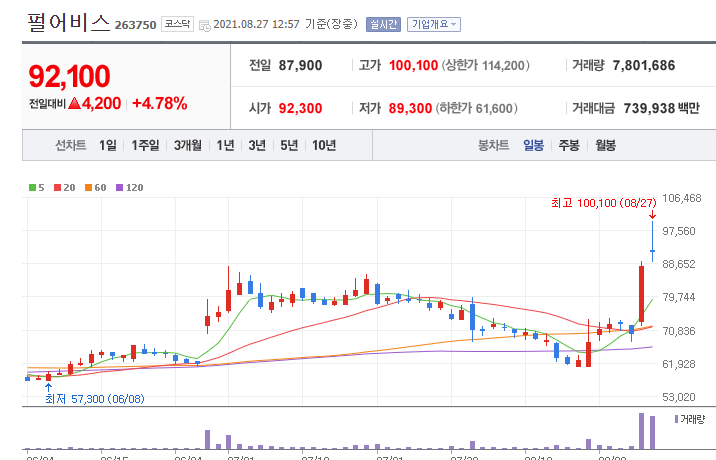Click the 61,928 axis label
Viewport: 716px width, 460px height.
point(679,364)
